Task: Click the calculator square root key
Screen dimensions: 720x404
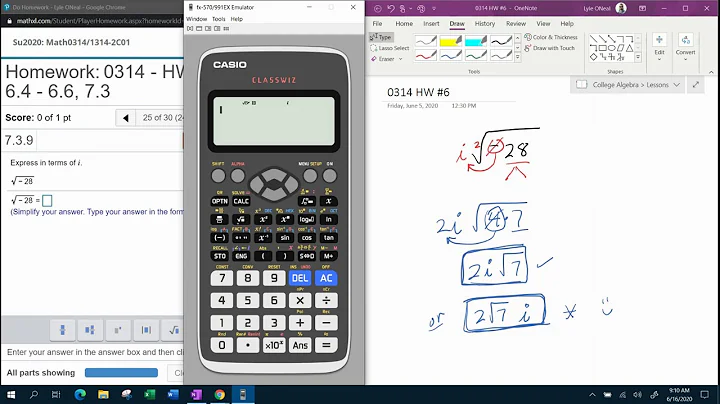Action: click(x=241, y=219)
